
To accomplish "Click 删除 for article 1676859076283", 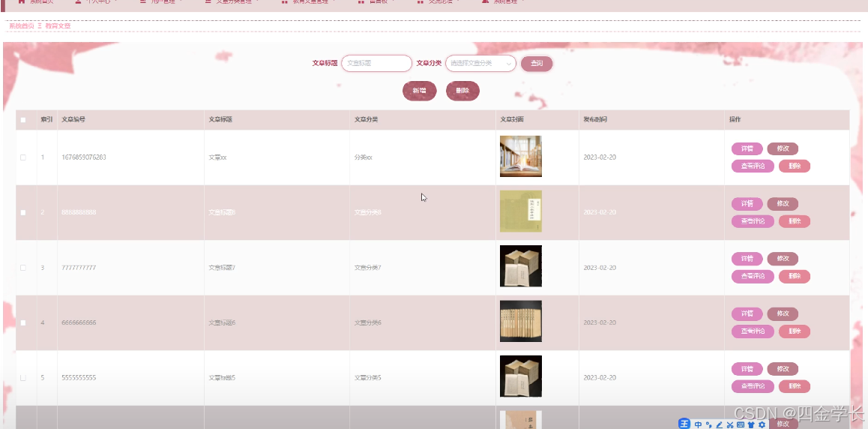I will pyautogui.click(x=795, y=166).
